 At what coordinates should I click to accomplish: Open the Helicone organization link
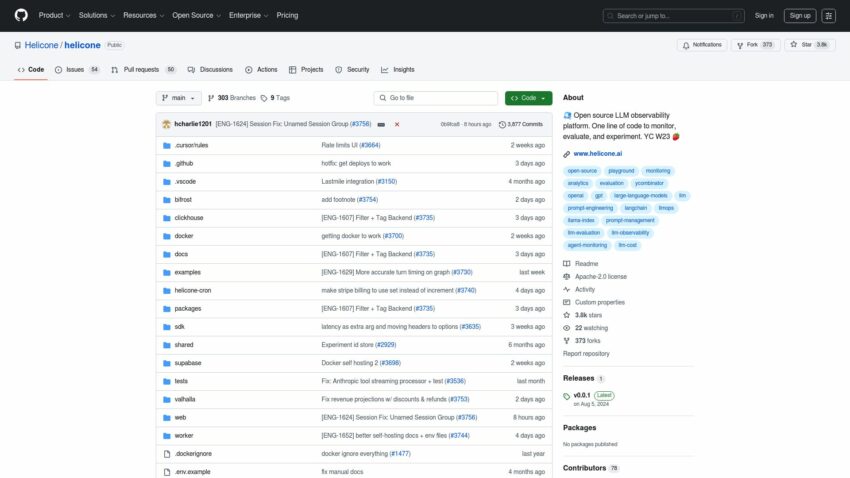pyautogui.click(x=41, y=45)
